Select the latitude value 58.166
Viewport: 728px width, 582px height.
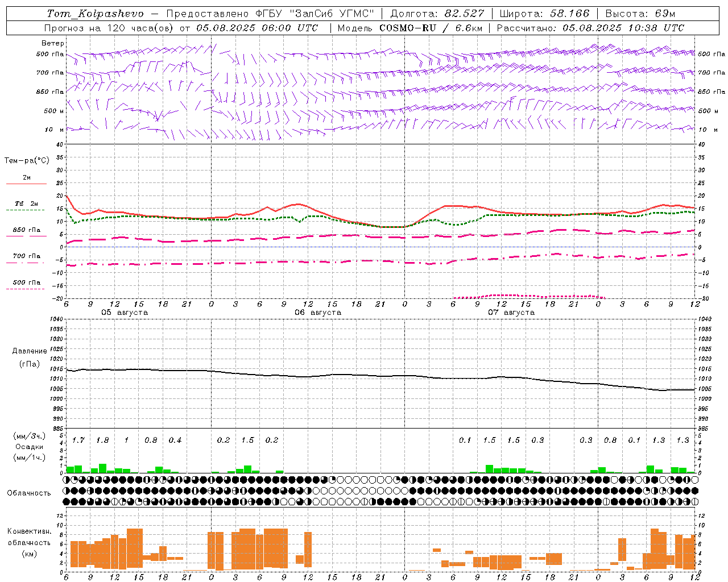coord(570,14)
